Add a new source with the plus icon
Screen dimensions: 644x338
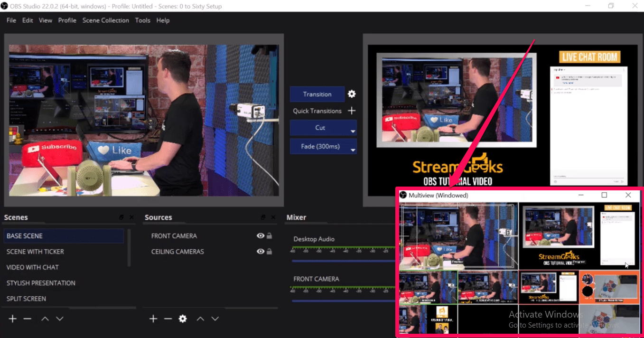tap(153, 319)
